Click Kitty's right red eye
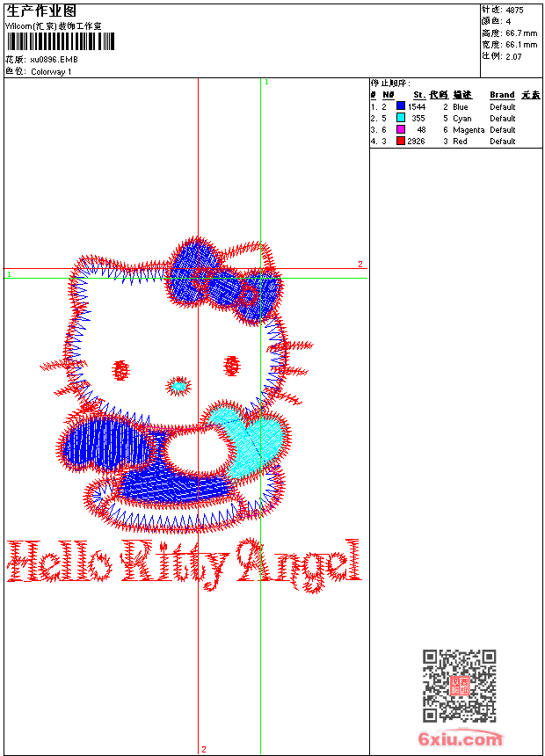The width and height of the screenshot is (545, 756). [x=232, y=366]
